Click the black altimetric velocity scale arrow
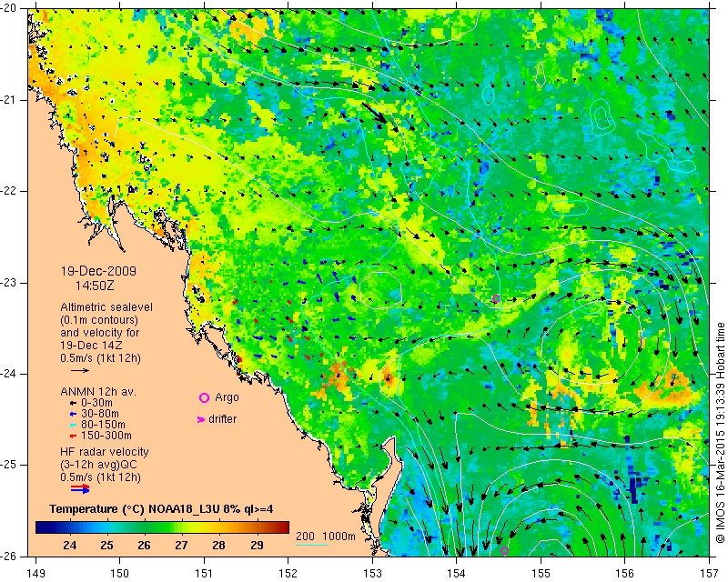728x582 pixels. tap(80, 370)
